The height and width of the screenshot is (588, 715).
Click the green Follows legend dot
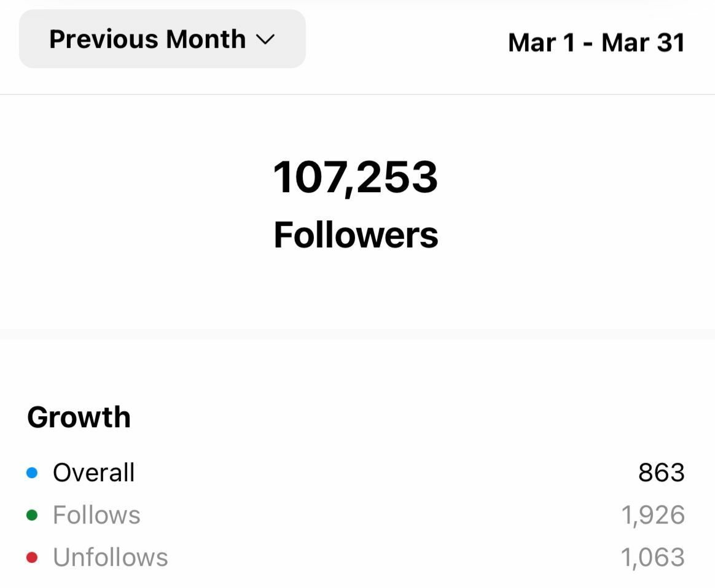[33, 515]
